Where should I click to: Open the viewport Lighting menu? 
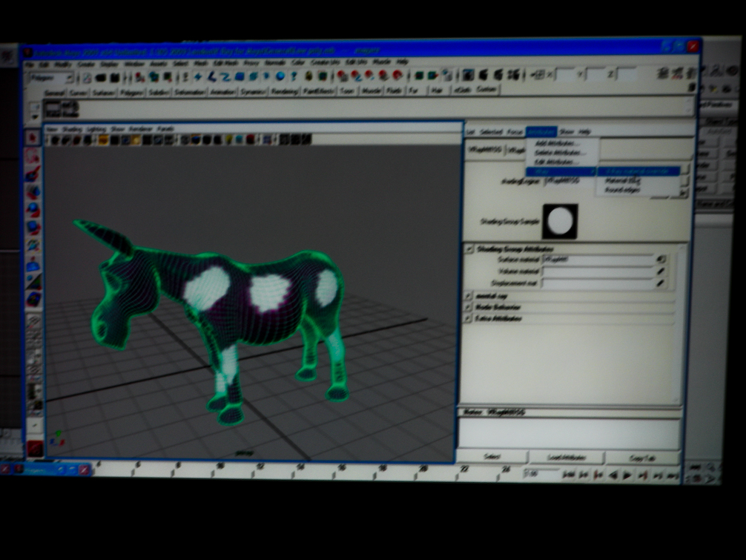point(96,129)
